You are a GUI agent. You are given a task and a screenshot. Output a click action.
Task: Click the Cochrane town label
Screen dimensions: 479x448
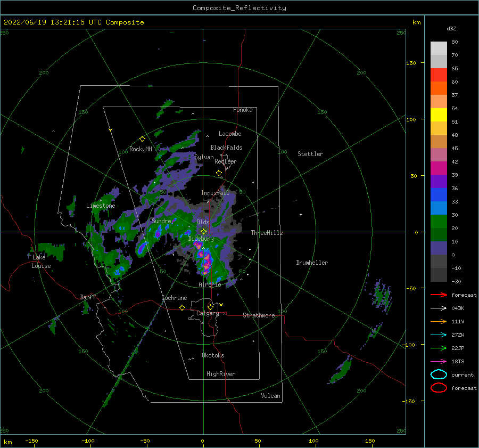click(174, 298)
